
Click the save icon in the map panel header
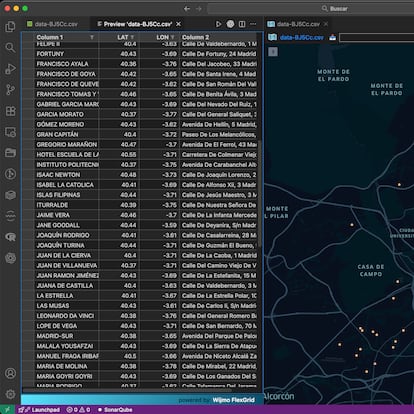click(332, 37)
